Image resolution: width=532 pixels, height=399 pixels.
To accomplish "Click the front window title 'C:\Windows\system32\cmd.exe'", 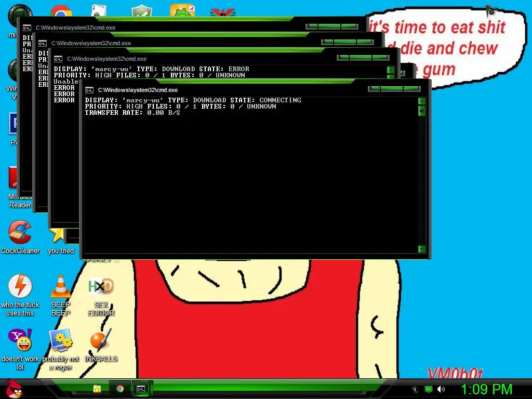I will 138,90.
